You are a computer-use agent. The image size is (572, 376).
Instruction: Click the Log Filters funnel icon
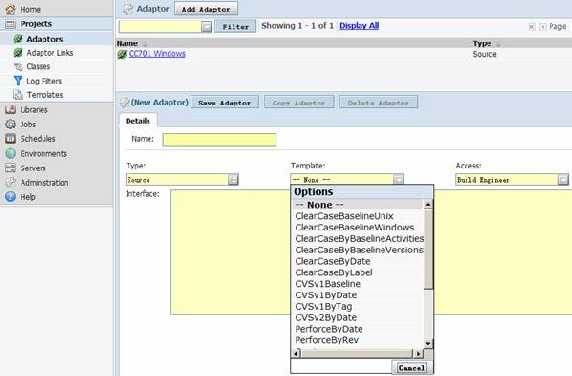tap(18, 81)
